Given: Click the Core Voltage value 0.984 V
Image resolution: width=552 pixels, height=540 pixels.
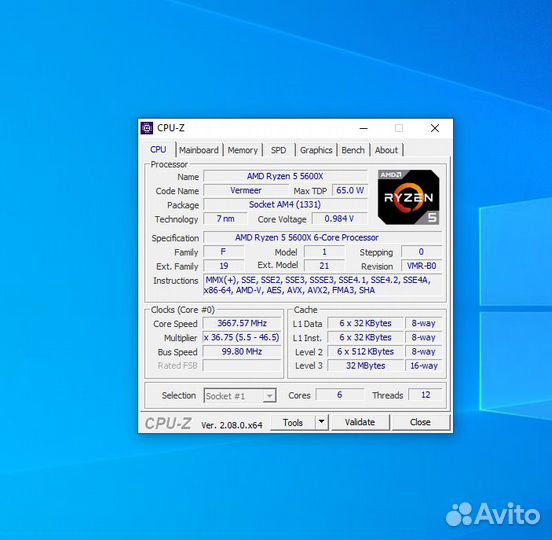Looking at the screenshot, I should [339, 219].
